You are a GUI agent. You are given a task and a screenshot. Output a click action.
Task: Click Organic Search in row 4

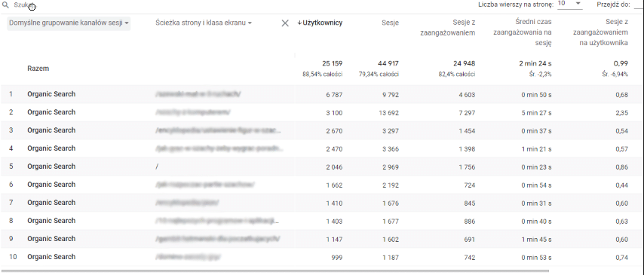51,148
